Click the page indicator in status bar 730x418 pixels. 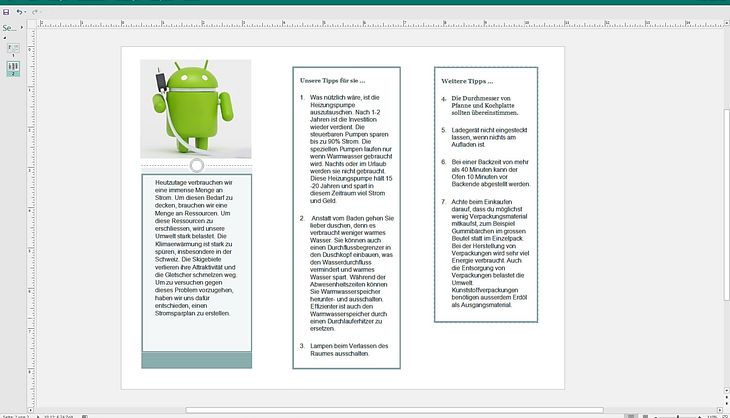[16, 416]
